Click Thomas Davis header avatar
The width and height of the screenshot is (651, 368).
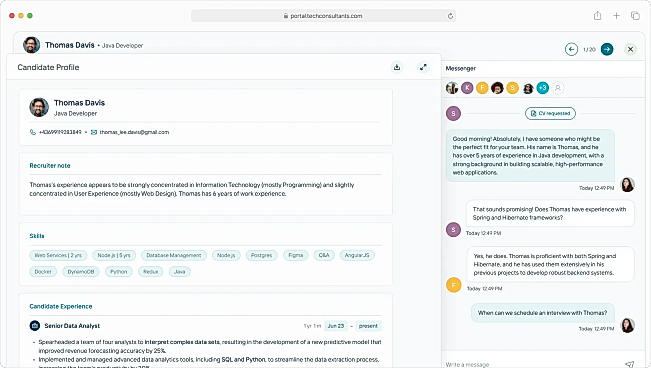pyautogui.click(x=32, y=45)
